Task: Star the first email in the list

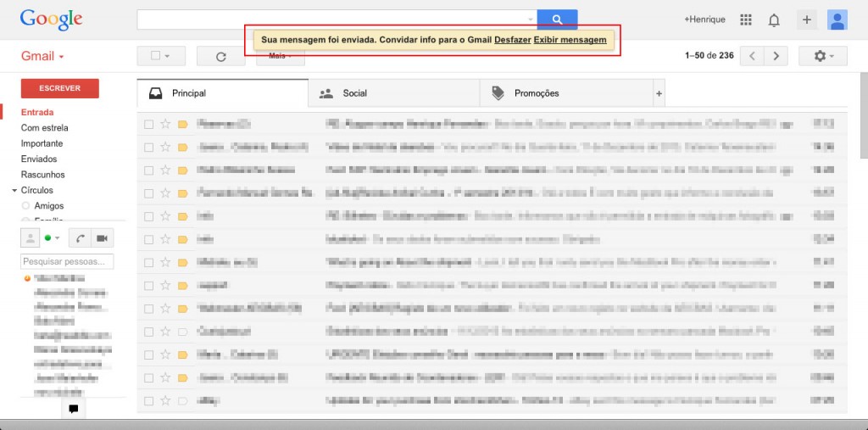Action: click(165, 124)
